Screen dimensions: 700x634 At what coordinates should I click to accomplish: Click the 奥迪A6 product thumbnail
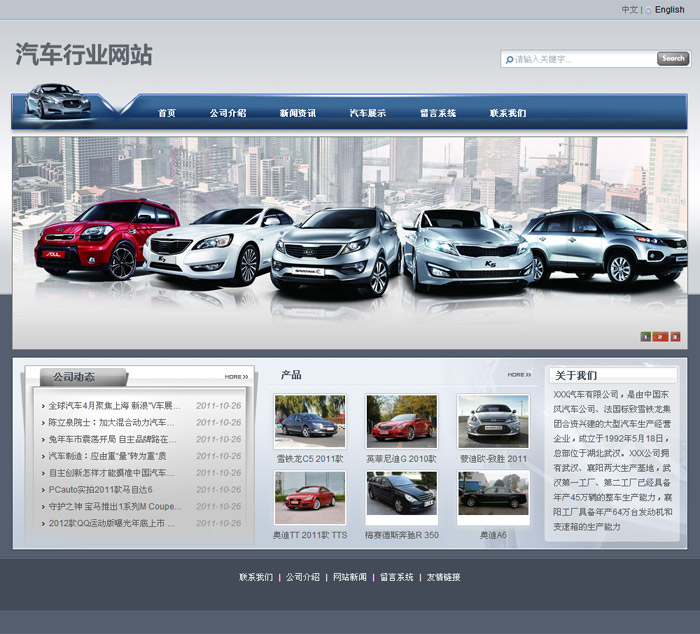click(493, 497)
